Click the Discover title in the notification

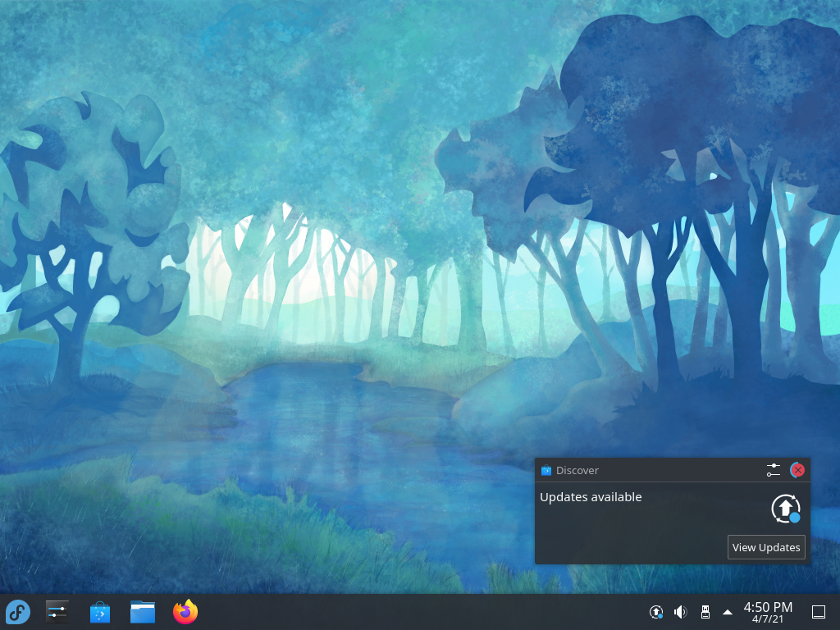tap(577, 470)
